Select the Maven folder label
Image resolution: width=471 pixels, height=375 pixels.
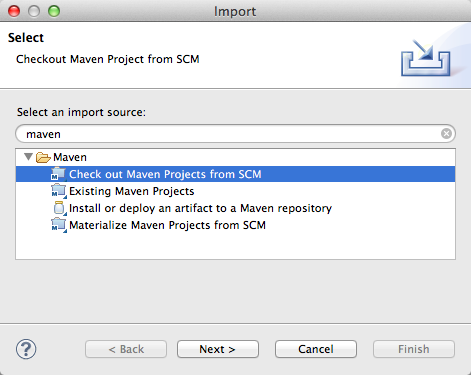coord(70,157)
